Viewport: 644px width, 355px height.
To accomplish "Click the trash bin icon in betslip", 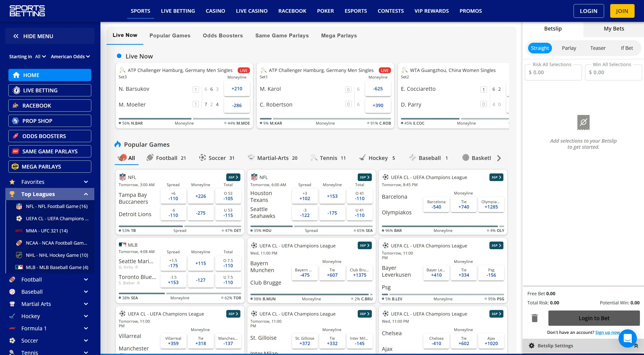I will pyautogui.click(x=534, y=318).
